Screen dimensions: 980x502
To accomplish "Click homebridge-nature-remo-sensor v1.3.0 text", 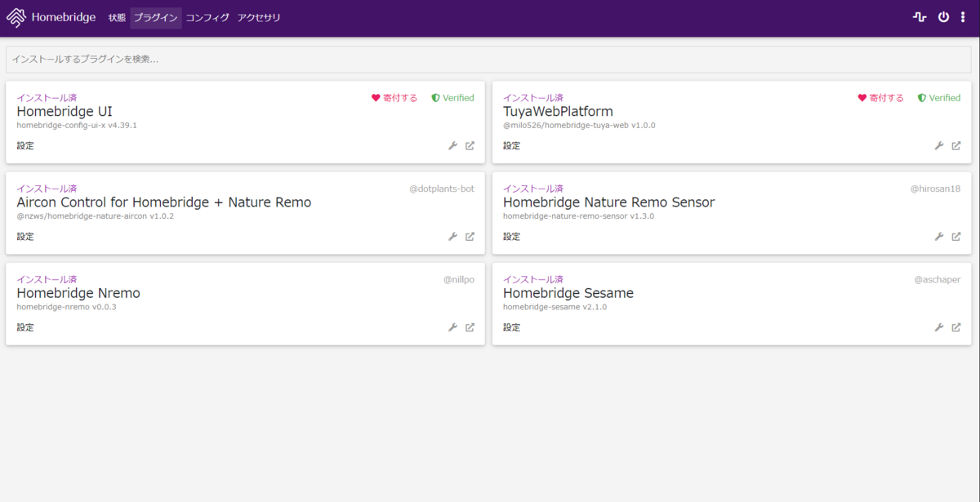I will (578, 216).
